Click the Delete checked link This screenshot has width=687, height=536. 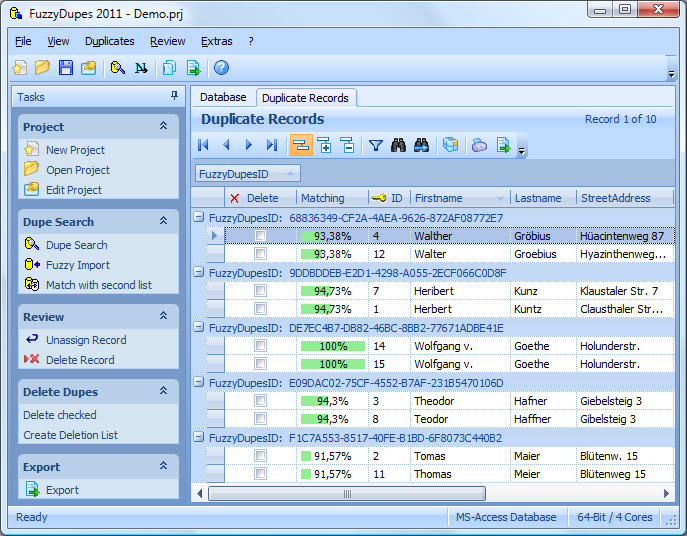point(60,415)
